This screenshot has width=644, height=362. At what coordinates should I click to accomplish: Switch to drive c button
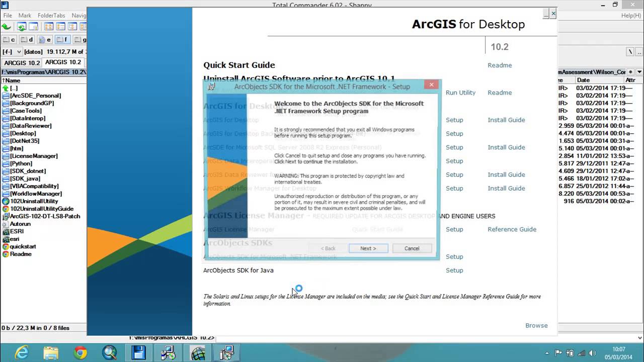point(9,39)
